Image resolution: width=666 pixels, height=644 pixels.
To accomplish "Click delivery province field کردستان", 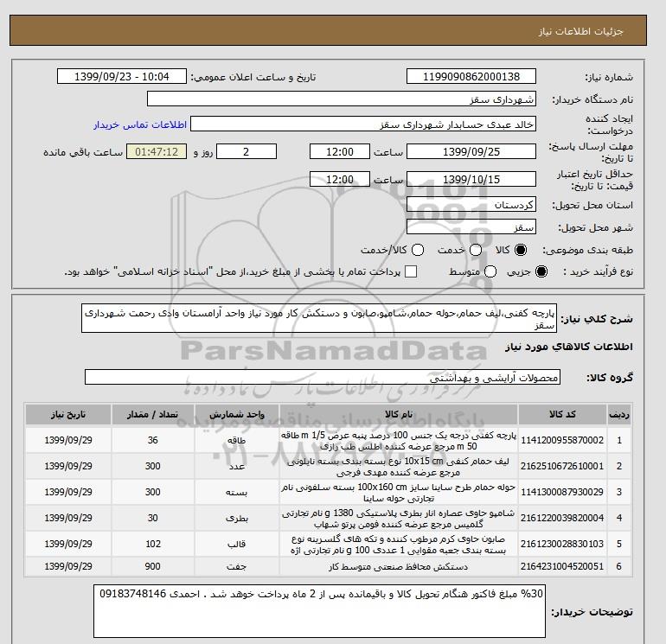I will [471, 205].
